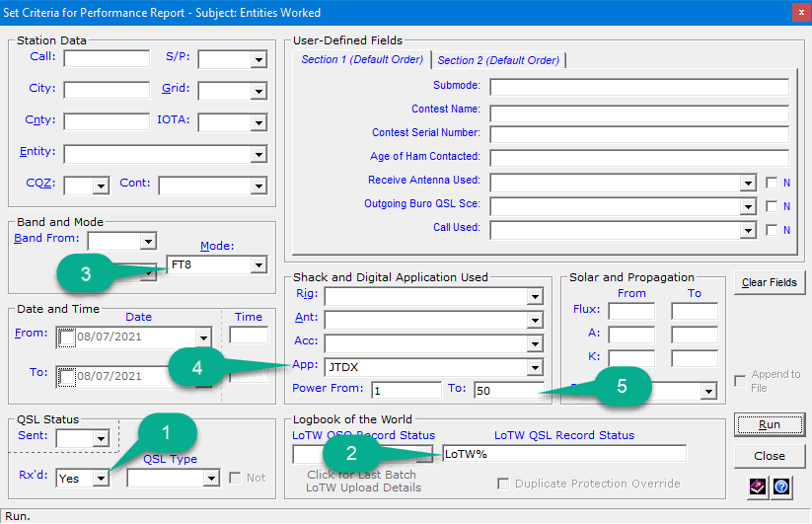Screen dimensions: 812x524
Task: Click the Age of Ham Contacted field
Action: click(639, 158)
